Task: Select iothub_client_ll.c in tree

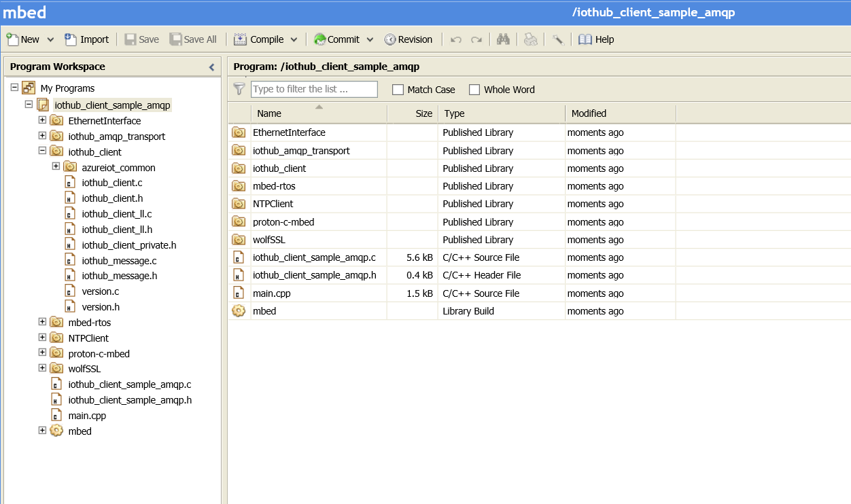Action: [x=116, y=214]
